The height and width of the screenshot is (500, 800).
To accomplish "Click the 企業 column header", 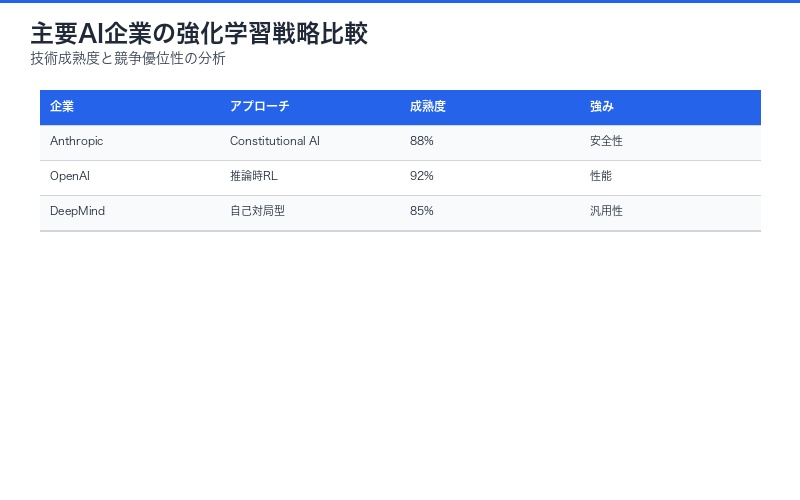I will coord(62,106).
